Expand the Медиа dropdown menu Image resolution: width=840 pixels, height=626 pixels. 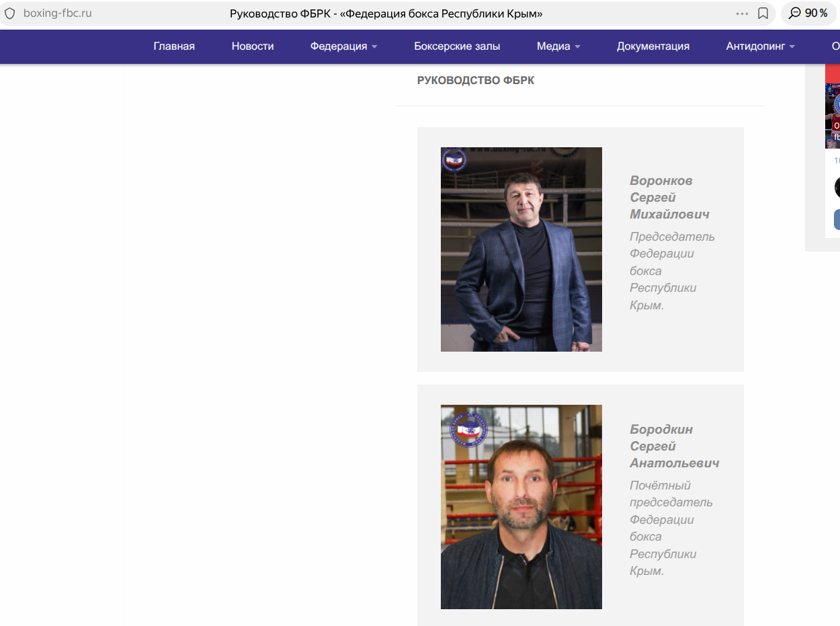558,46
